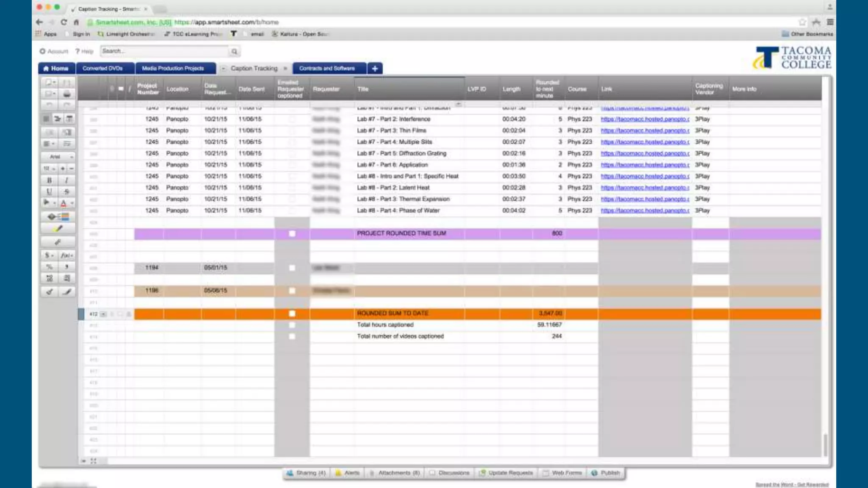Click the Print icon in left toolbar
This screenshot has width=868, height=488.
67,94
